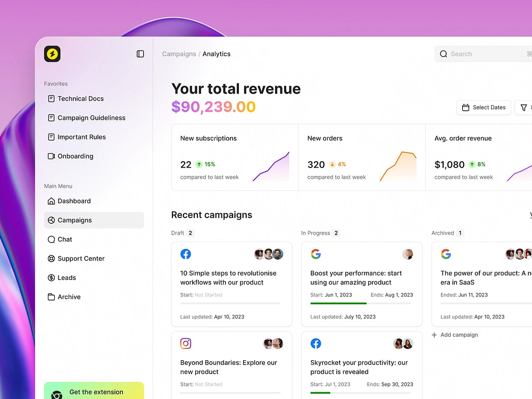Click the calendar icon in Select Dates
This screenshot has width=532, height=399.
click(466, 107)
